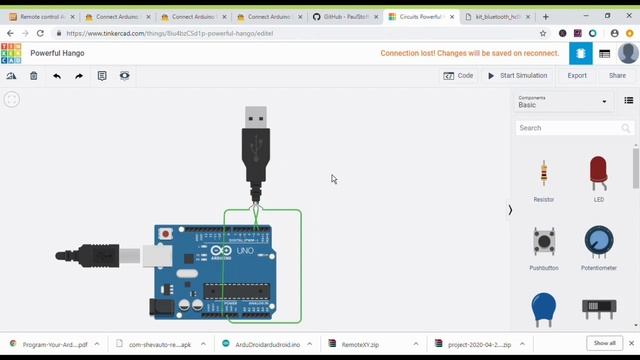Image resolution: width=640 pixels, height=360 pixels.
Task: Click Show all downloads
Action: coord(604,343)
